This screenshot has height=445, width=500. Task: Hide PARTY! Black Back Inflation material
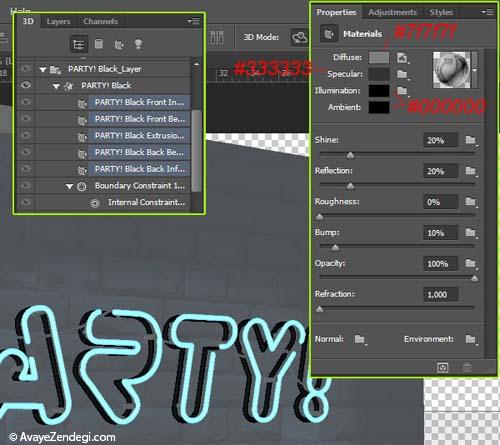26,169
